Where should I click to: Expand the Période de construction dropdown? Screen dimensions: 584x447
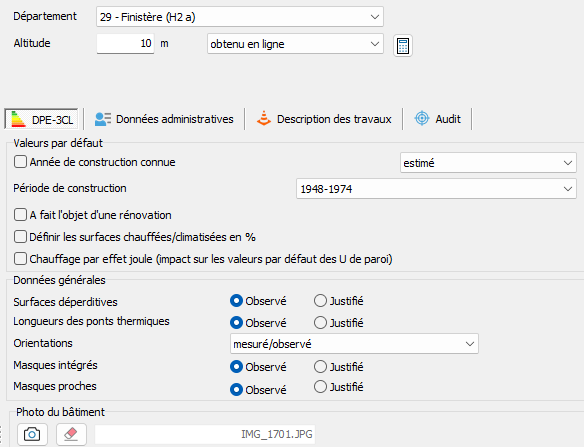[436, 189]
